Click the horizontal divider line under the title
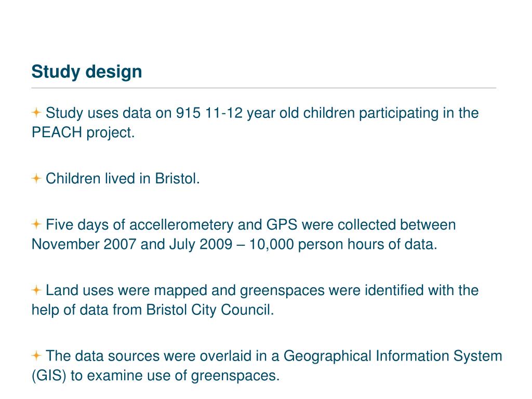 point(263,88)
